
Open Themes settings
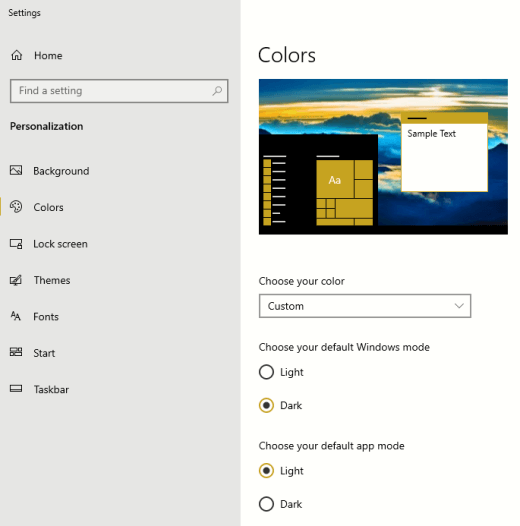(52, 280)
